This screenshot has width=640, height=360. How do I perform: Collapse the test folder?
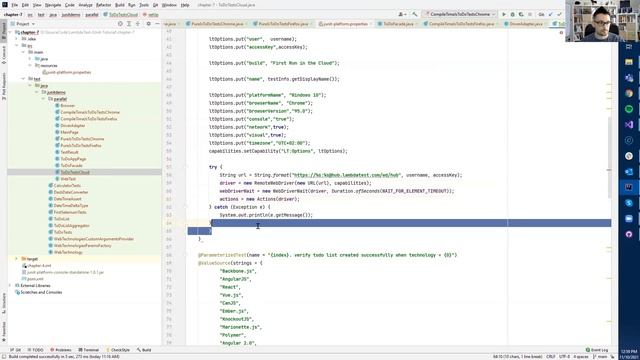[23, 79]
